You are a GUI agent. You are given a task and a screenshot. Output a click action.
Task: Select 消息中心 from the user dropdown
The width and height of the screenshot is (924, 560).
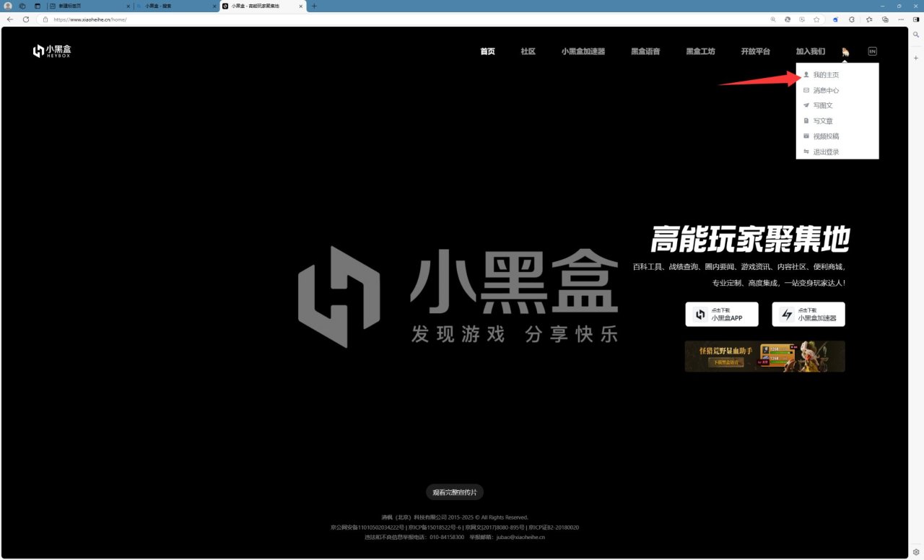837,90
